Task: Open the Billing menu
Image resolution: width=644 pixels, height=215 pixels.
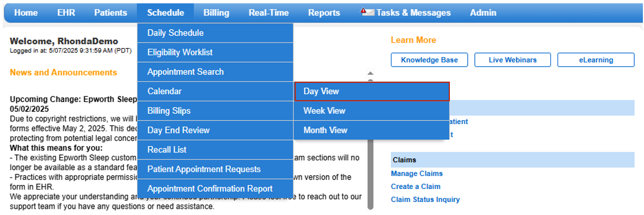Action: tap(216, 13)
